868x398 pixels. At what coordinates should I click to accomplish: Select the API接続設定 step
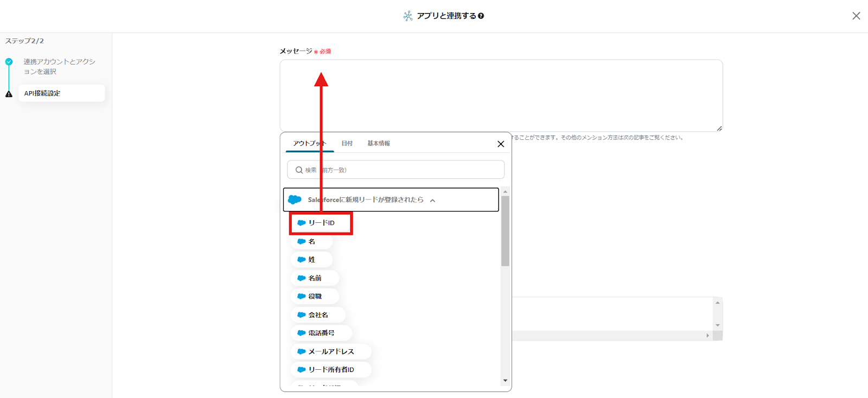click(x=61, y=93)
